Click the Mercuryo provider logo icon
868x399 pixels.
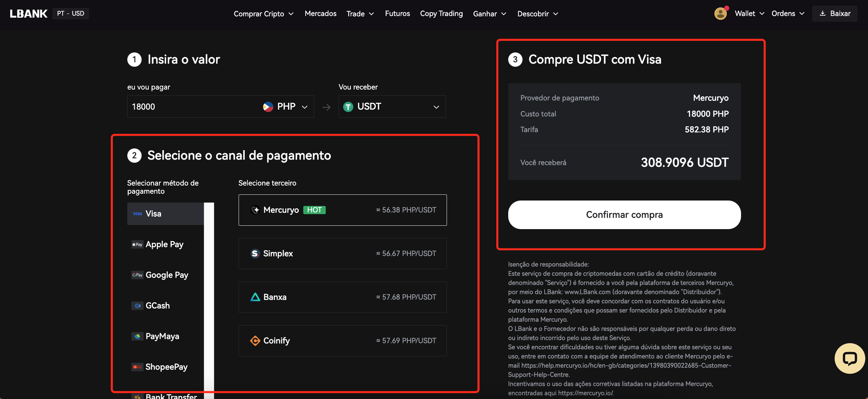(x=255, y=210)
